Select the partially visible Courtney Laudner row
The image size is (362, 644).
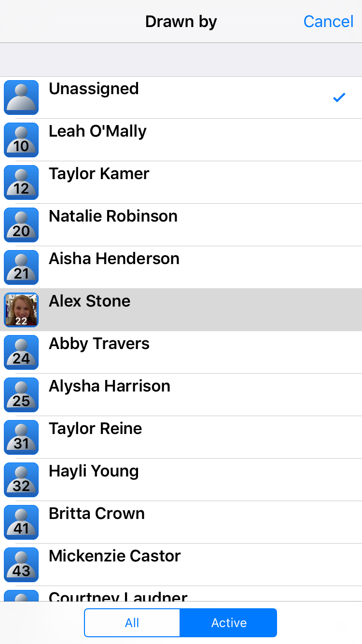(118, 596)
